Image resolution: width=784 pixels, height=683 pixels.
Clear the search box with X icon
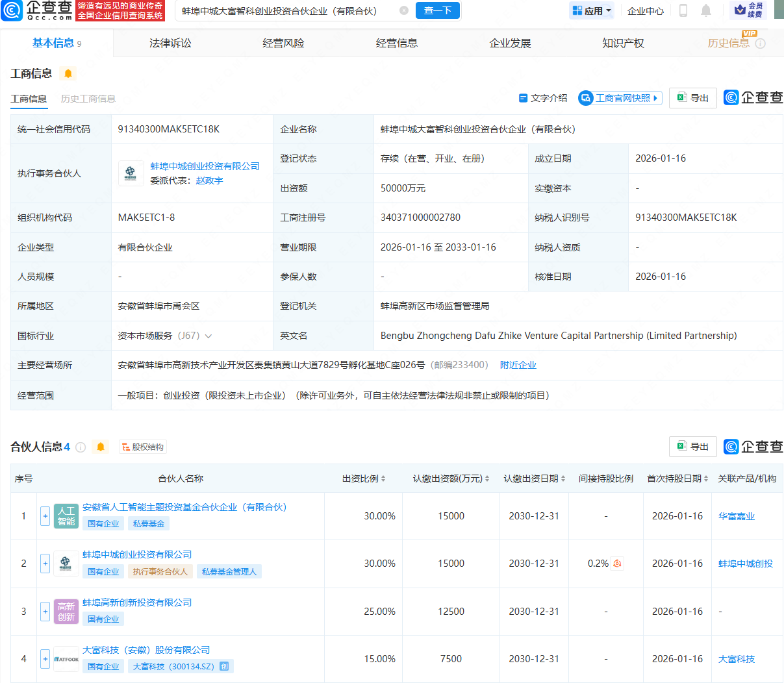(x=404, y=10)
